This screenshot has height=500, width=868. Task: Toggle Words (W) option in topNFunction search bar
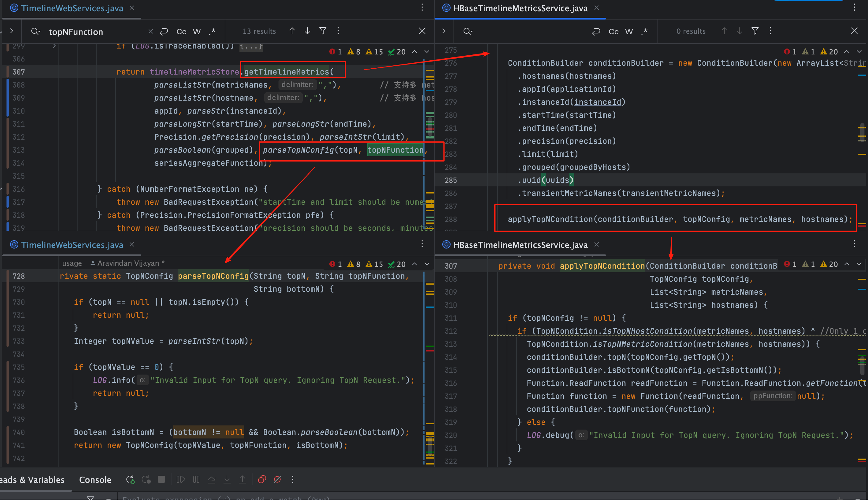[x=197, y=32]
